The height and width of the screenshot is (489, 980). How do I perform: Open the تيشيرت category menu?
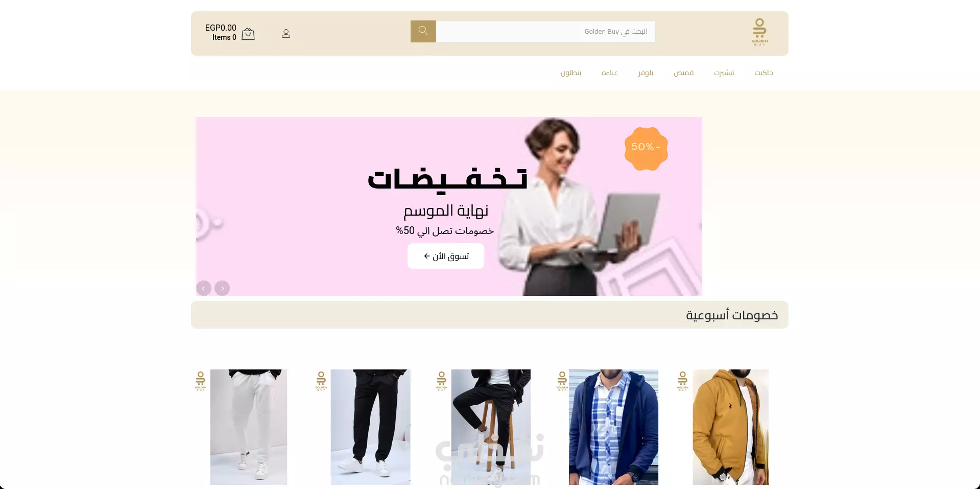(724, 73)
